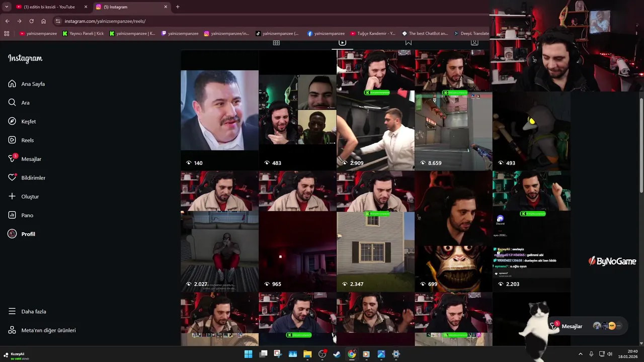Open the reel with 2.203 views
Image resolution: width=644 pixels, height=362 pixels.
(531, 231)
